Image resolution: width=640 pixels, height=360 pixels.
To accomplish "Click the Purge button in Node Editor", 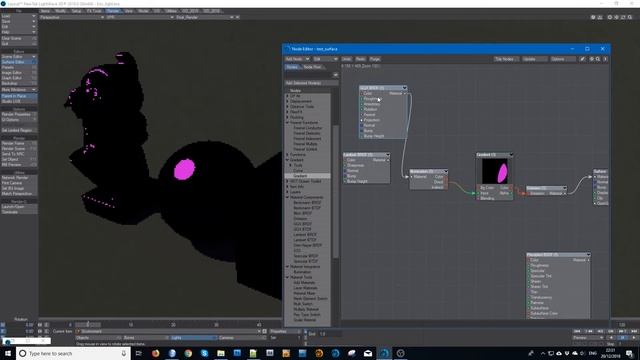I will pyautogui.click(x=375, y=59).
